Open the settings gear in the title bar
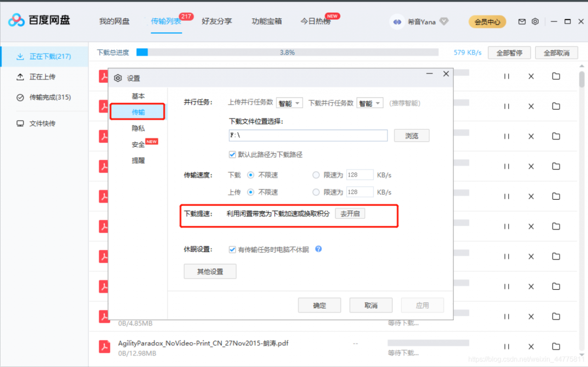This screenshot has height=367, width=588. tap(535, 21)
